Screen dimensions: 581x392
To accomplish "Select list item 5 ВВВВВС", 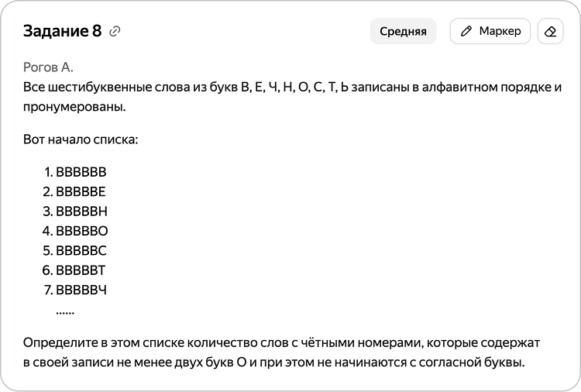I will click(74, 251).
